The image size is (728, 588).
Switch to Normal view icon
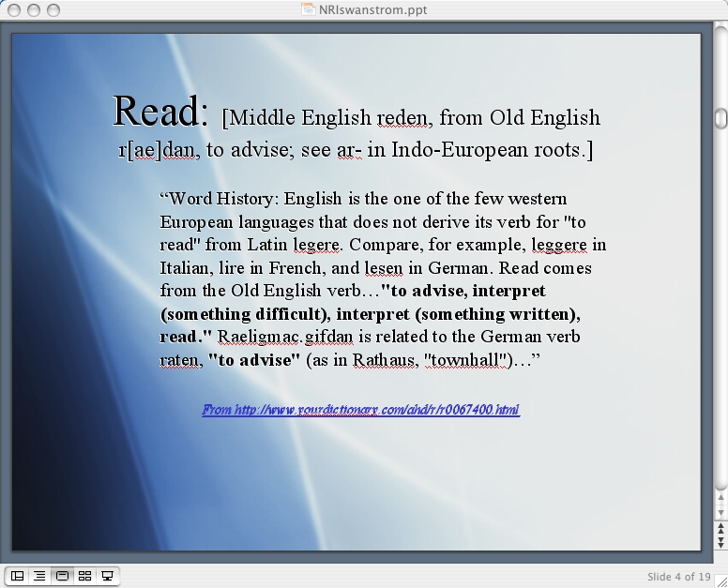point(17,576)
